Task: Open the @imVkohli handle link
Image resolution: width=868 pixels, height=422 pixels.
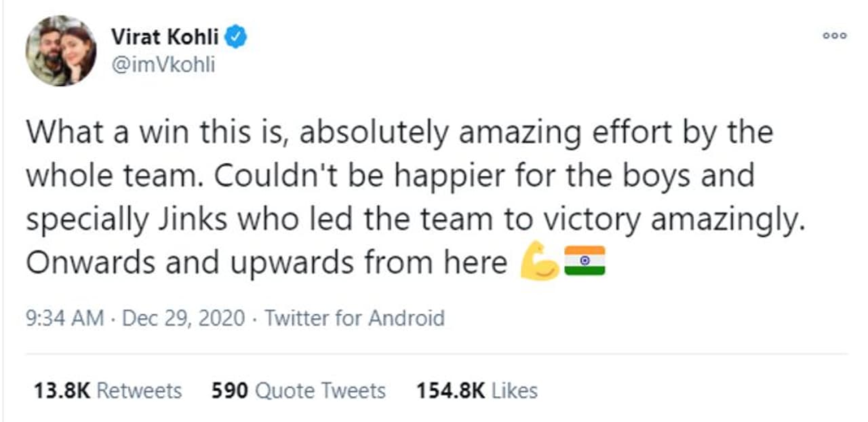Action: pos(162,66)
